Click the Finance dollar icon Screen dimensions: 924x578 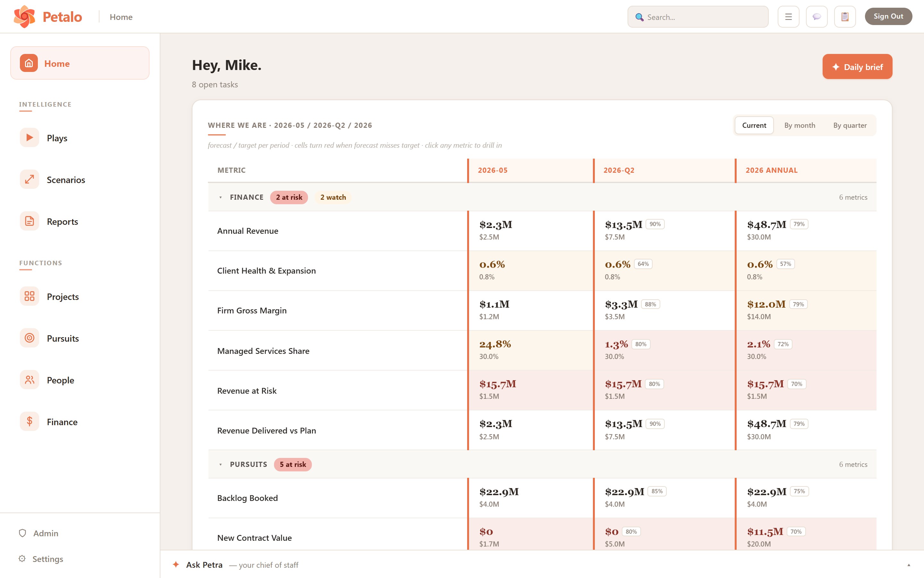point(30,421)
